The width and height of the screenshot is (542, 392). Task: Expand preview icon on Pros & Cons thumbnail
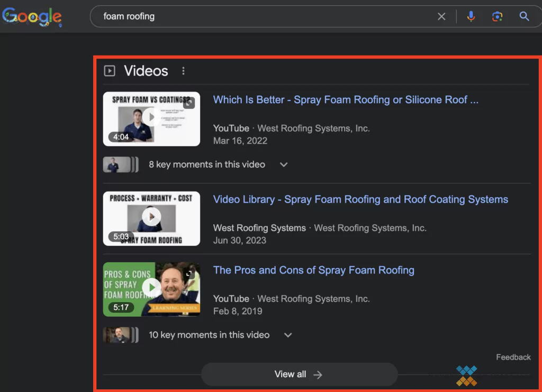(x=189, y=274)
